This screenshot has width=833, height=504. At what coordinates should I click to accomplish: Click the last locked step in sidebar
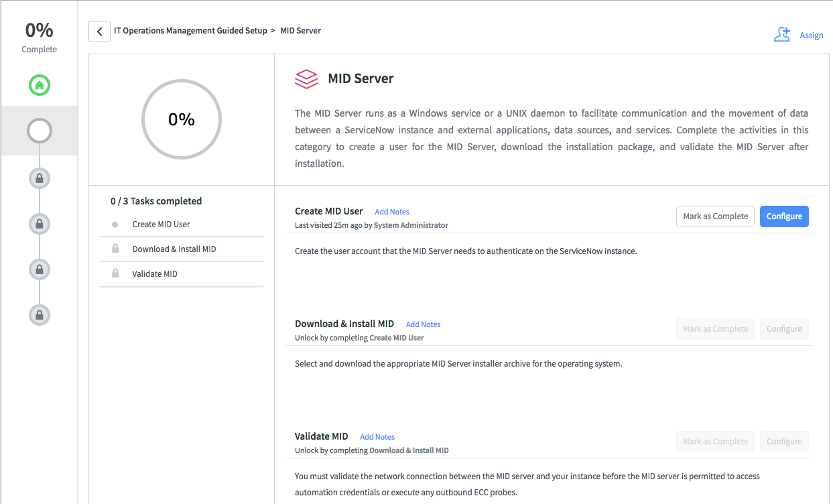click(40, 314)
